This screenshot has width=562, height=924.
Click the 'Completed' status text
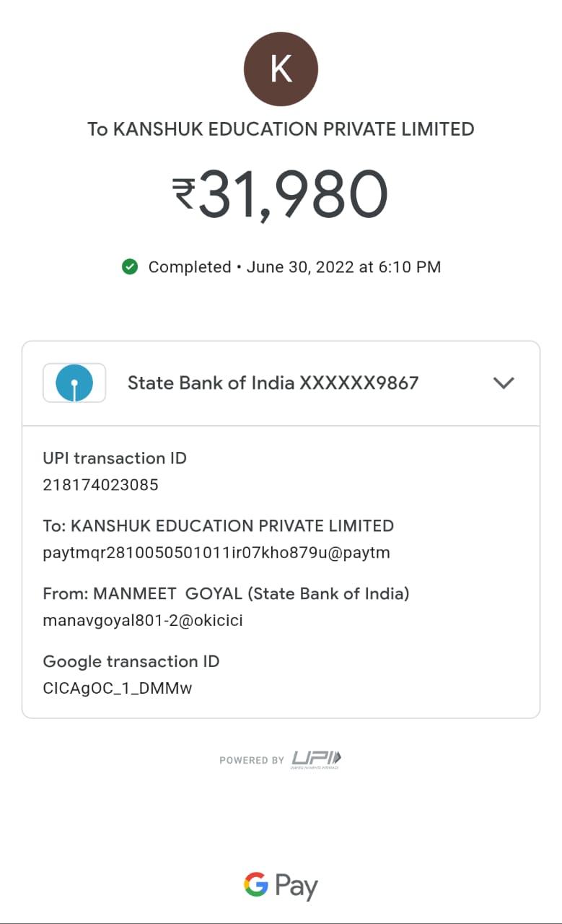click(189, 267)
